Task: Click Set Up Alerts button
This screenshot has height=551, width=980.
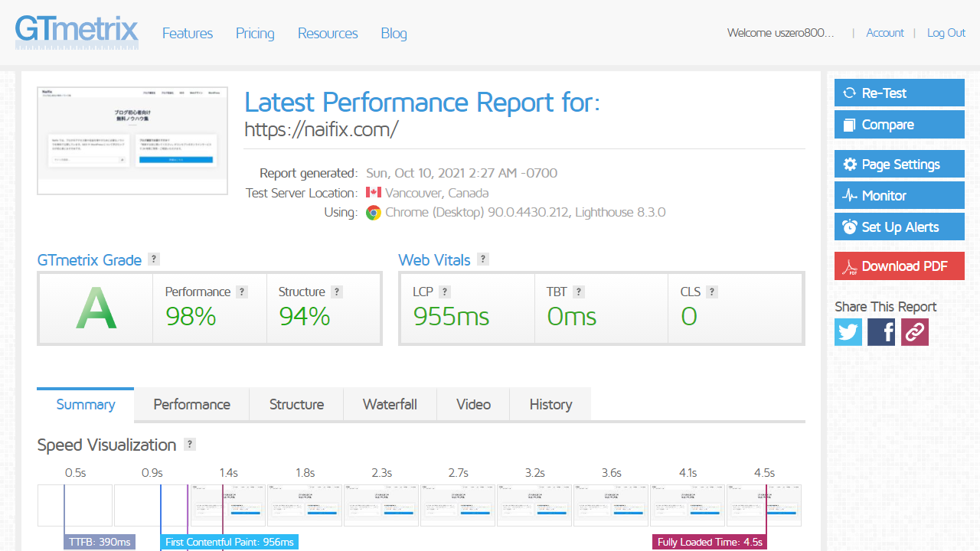Action: (x=900, y=227)
